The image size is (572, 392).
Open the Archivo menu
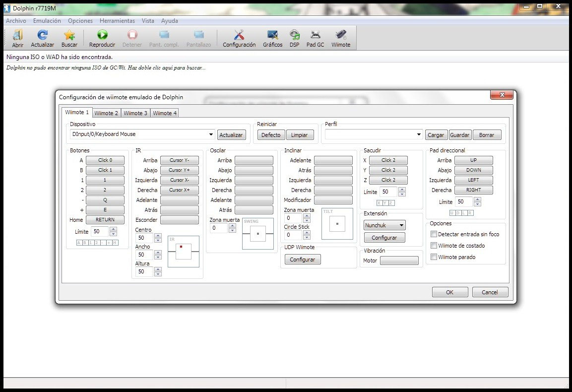click(16, 21)
